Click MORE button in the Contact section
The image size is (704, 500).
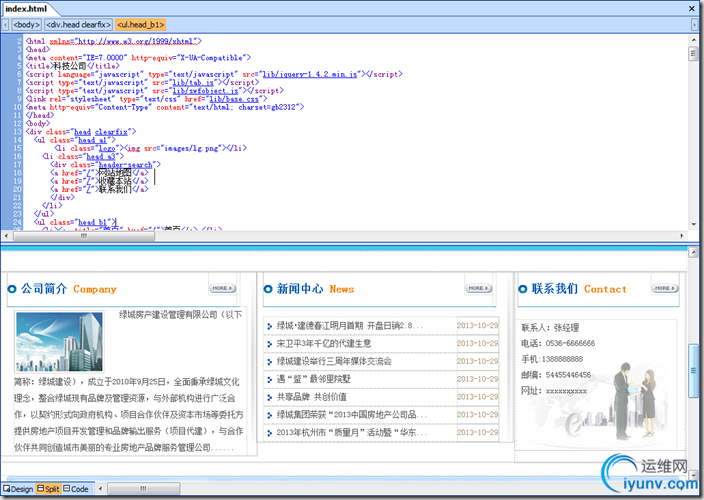(665, 288)
